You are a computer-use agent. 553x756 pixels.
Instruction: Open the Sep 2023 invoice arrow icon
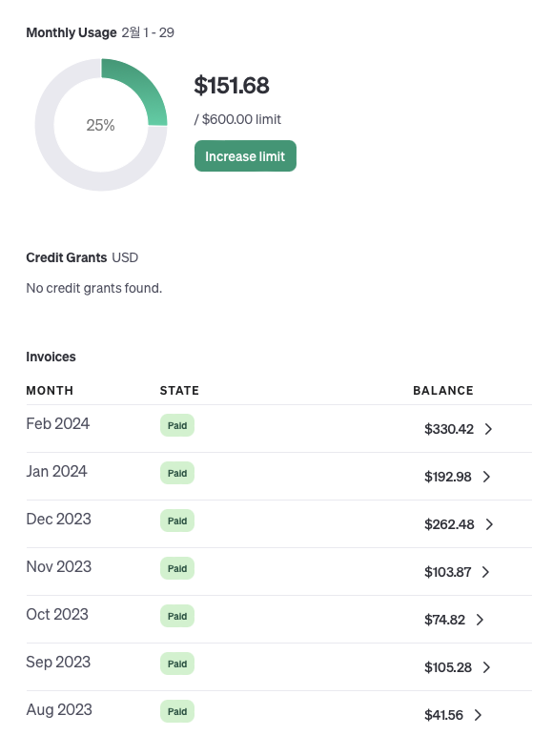click(x=486, y=667)
